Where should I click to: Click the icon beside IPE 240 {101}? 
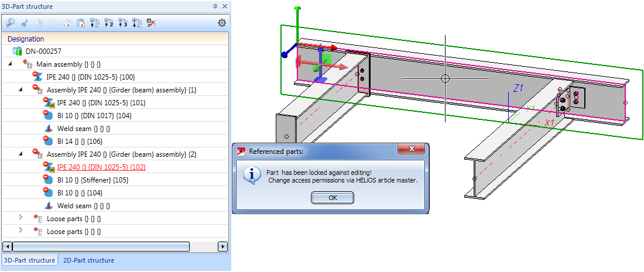click(x=49, y=102)
